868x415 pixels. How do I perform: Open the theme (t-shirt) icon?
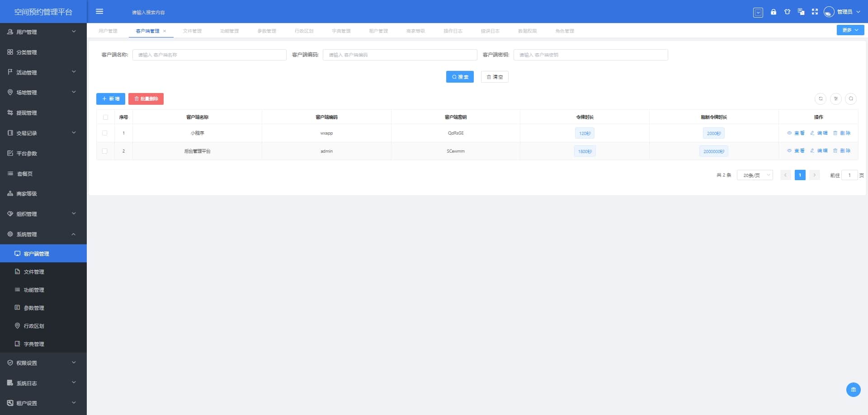click(x=787, y=12)
